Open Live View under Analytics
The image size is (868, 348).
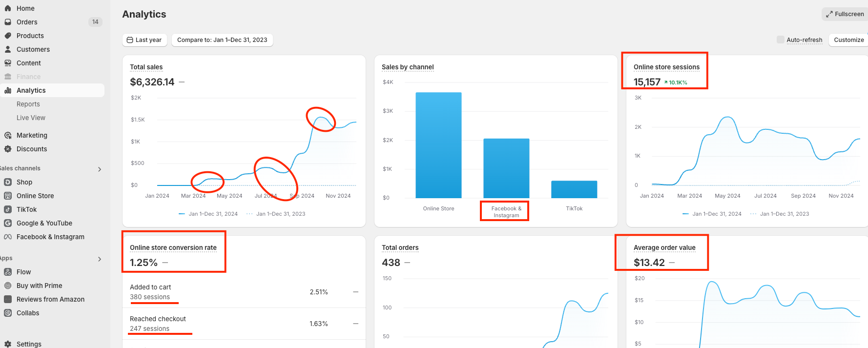coord(31,118)
